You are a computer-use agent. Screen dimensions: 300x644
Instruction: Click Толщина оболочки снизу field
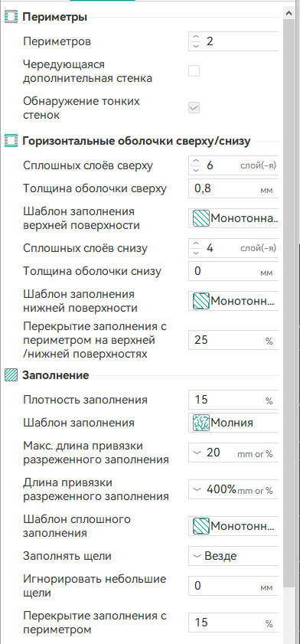click(233, 272)
